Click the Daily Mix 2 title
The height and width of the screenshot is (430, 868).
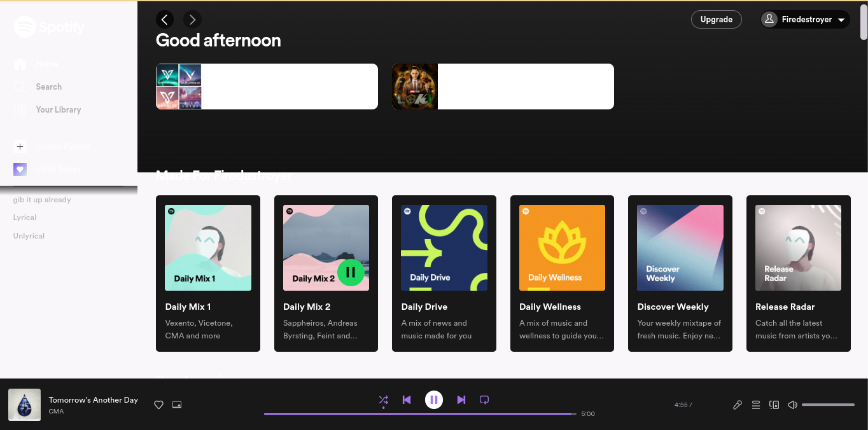[307, 307]
